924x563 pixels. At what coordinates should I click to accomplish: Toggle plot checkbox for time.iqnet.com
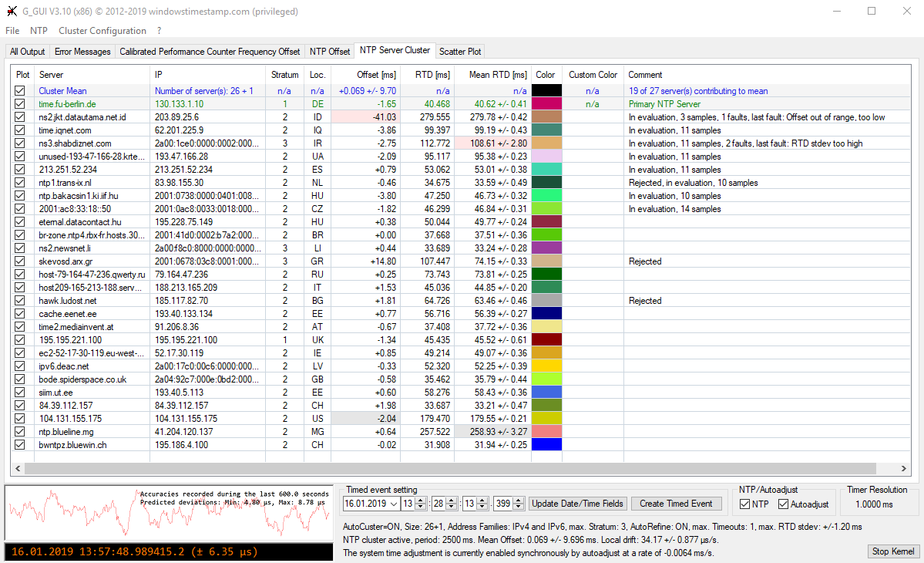pos(20,130)
